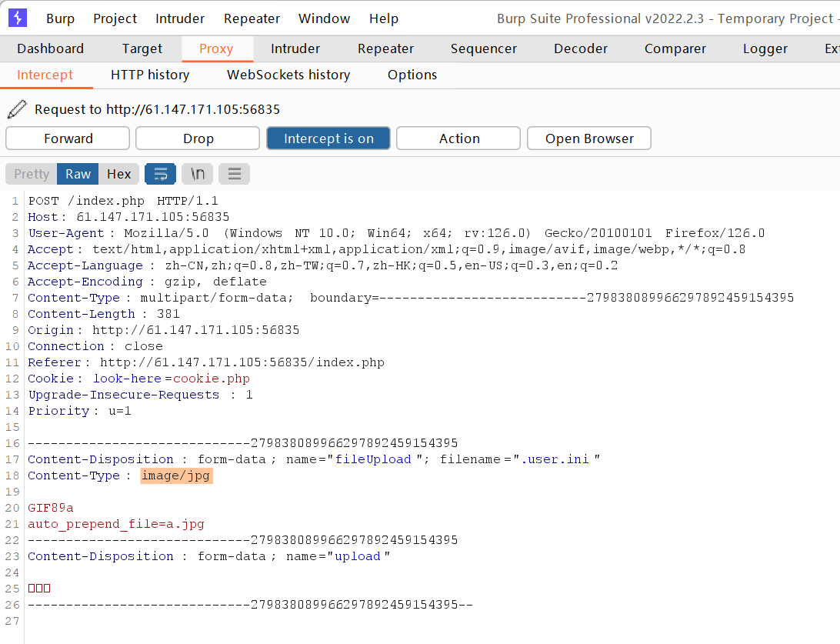Click the Request to URL label text
This screenshot has width=840, height=644.
coord(158,109)
